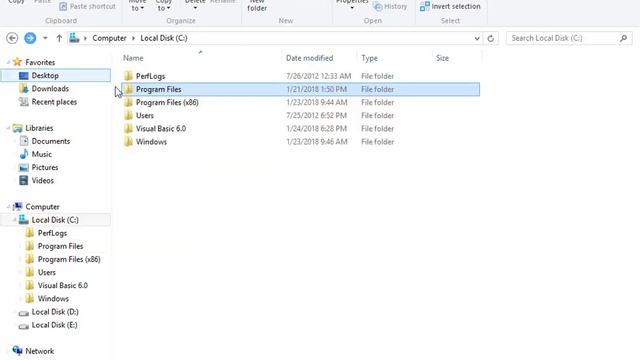Click the Favorites star icon
The width and height of the screenshot is (640, 360).
point(17,62)
